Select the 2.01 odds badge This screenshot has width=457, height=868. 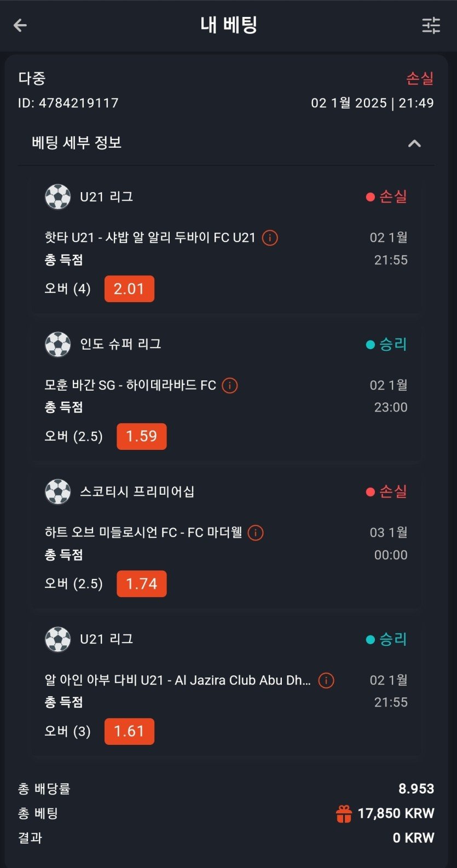129,289
